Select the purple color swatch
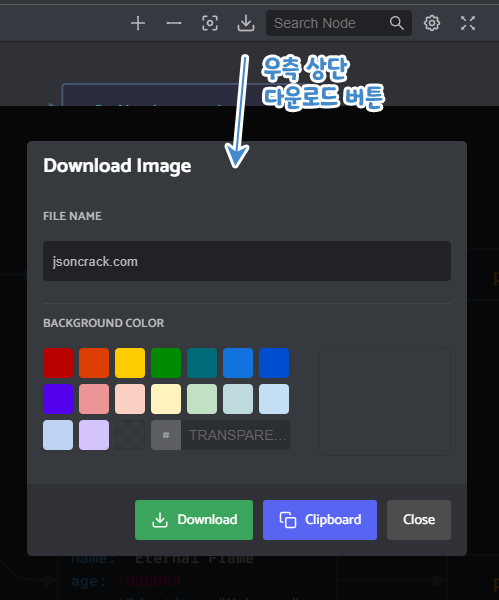The image size is (499, 600). (x=58, y=399)
